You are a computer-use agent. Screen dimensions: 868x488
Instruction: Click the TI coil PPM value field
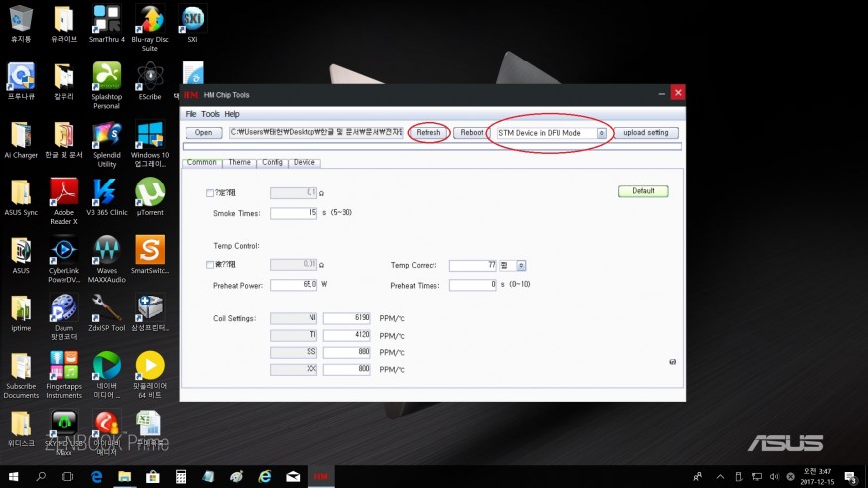pyautogui.click(x=346, y=335)
